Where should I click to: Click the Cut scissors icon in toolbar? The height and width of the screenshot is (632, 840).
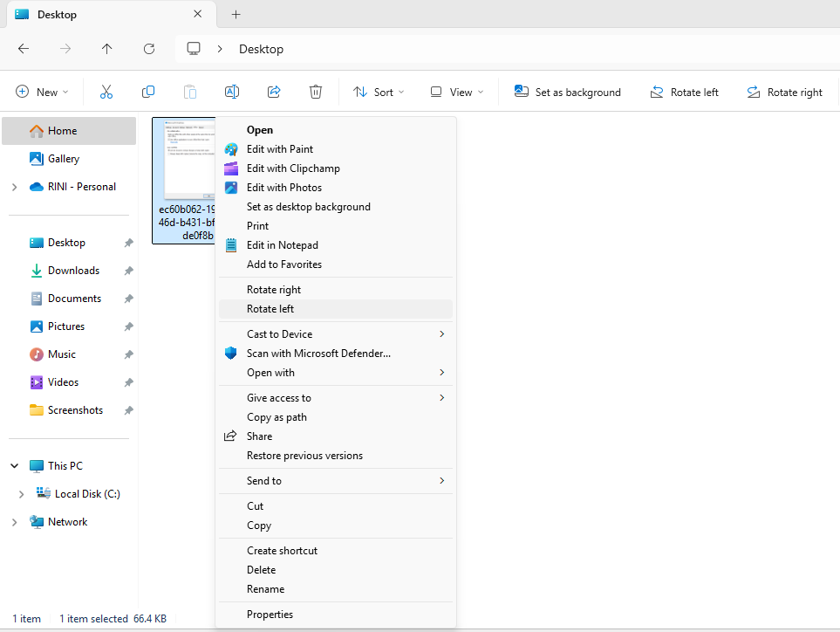point(106,92)
